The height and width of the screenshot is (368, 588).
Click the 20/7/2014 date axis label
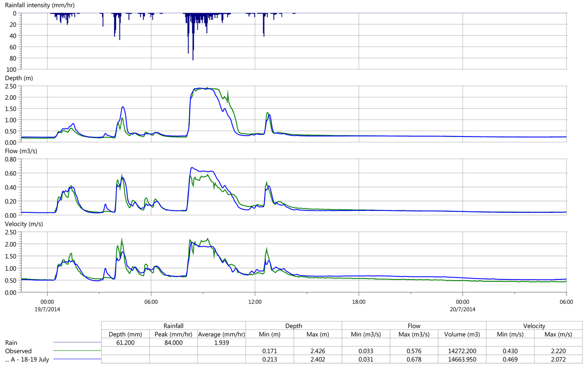(462, 309)
